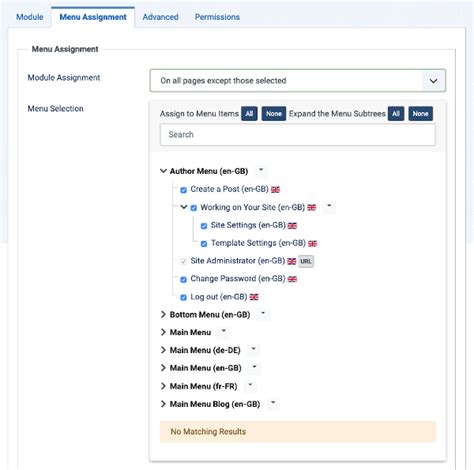Viewport: 474px width, 470px height.
Task: Open Author Menu caret dropdown
Action: click(261, 170)
